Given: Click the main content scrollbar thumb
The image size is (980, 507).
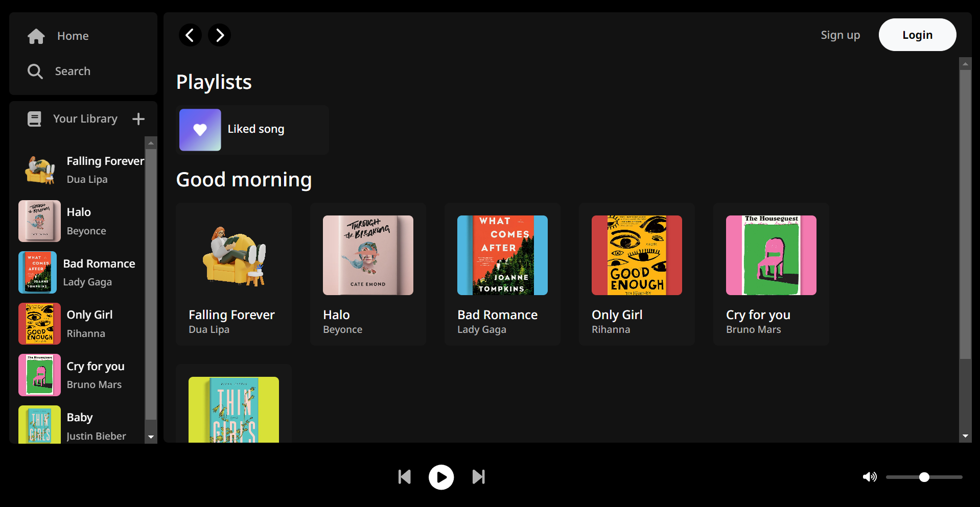Looking at the screenshot, I should pos(965,214).
